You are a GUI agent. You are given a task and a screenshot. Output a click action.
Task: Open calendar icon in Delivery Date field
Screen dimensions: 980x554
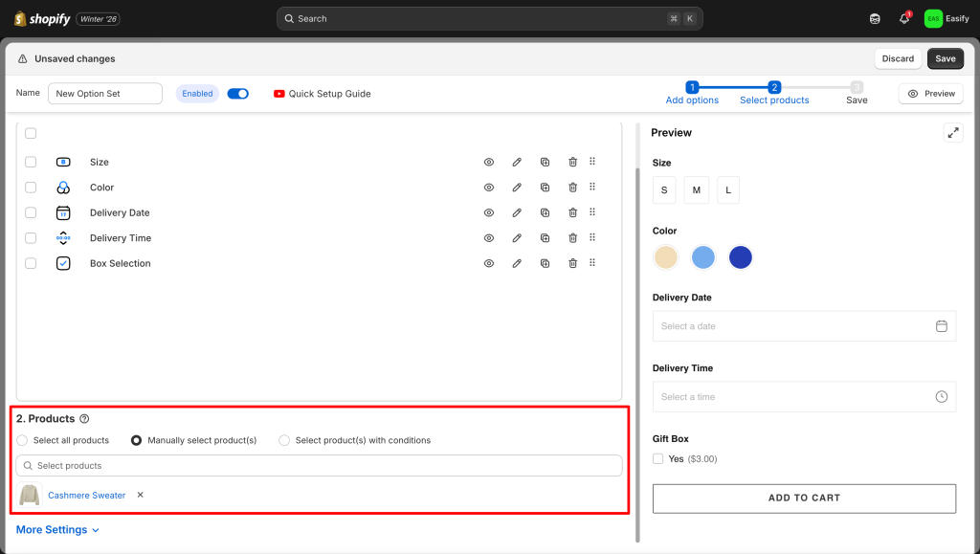pyautogui.click(x=941, y=326)
